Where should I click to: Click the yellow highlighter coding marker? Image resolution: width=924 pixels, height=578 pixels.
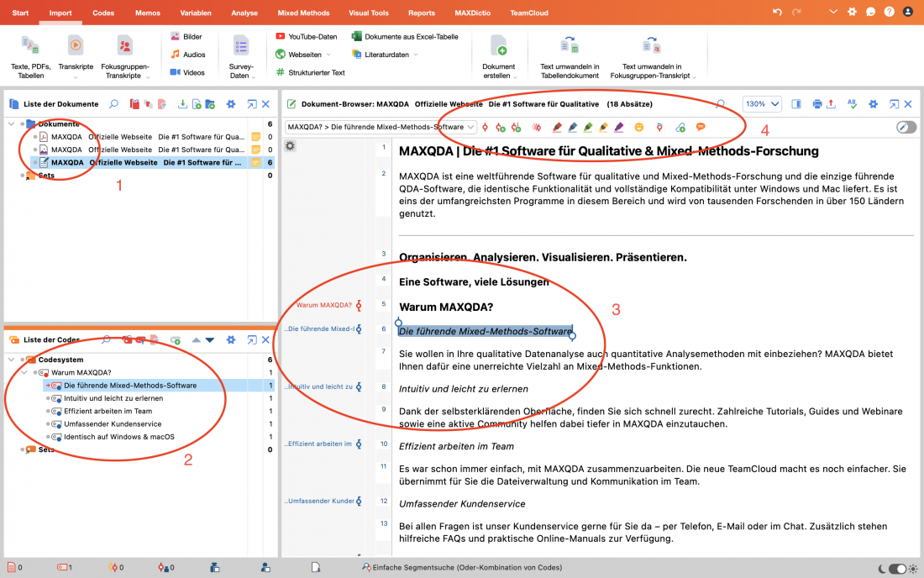click(603, 127)
